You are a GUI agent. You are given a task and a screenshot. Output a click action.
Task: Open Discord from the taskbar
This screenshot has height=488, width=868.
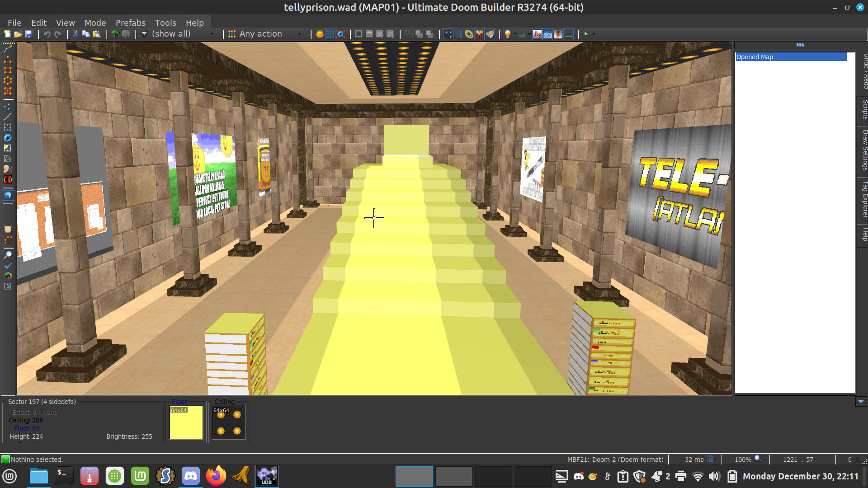point(191,476)
